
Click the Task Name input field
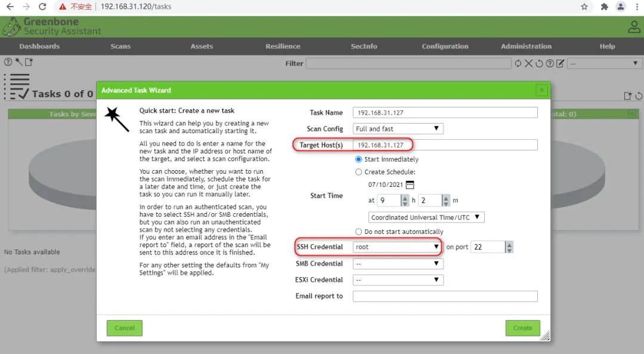(x=445, y=113)
